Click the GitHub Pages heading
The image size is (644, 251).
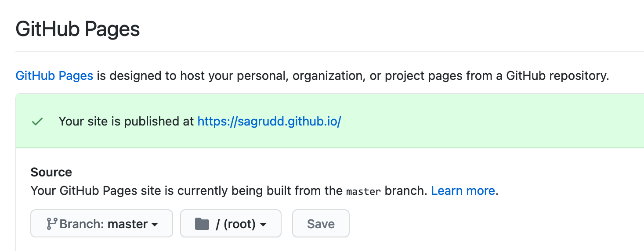click(x=78, y=29)
